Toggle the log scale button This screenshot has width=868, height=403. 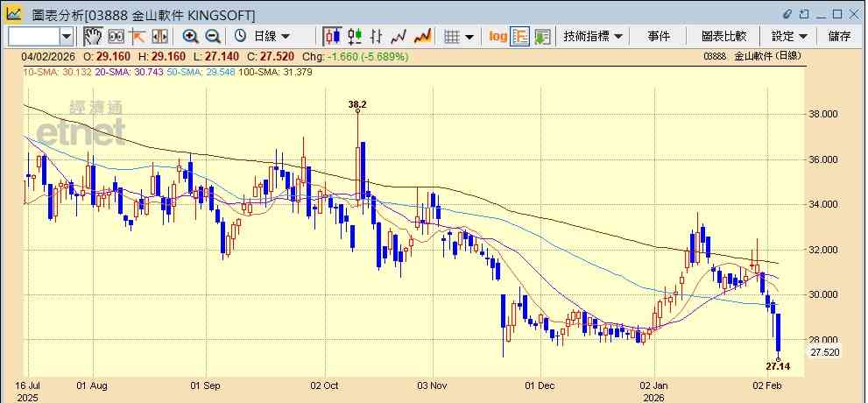pos(498,37)
